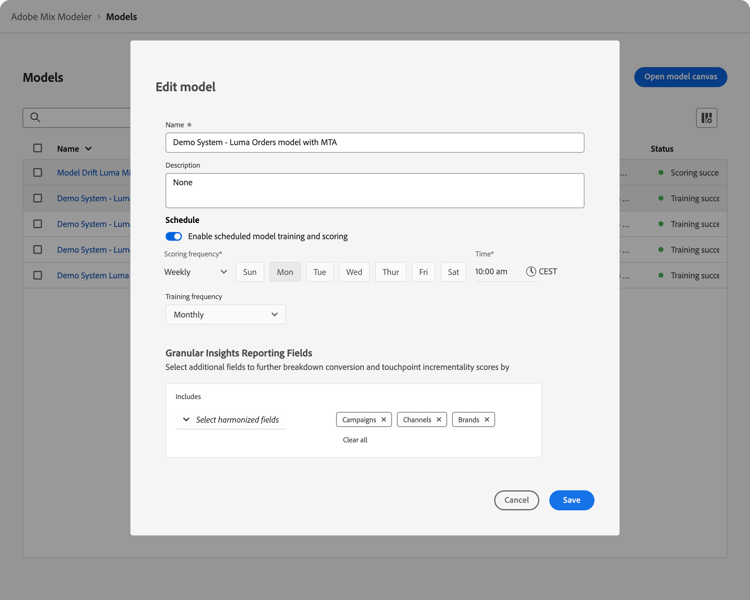Image resolution: width=750 pixels, height=600 pixels.
Task: Remove the Brands tag
Action: pyautogui.click(x=487, y=420)
